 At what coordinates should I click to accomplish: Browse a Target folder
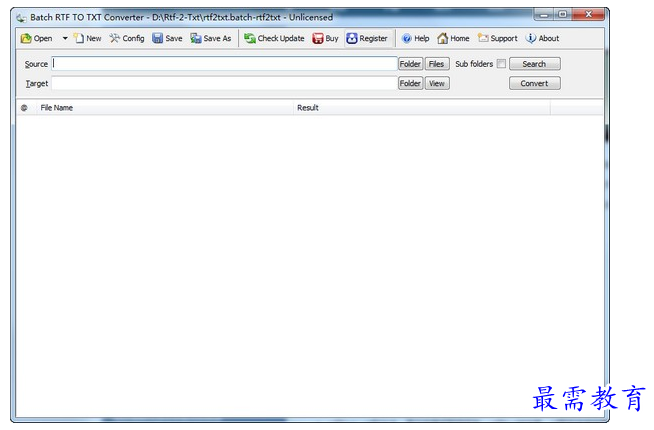410,83
